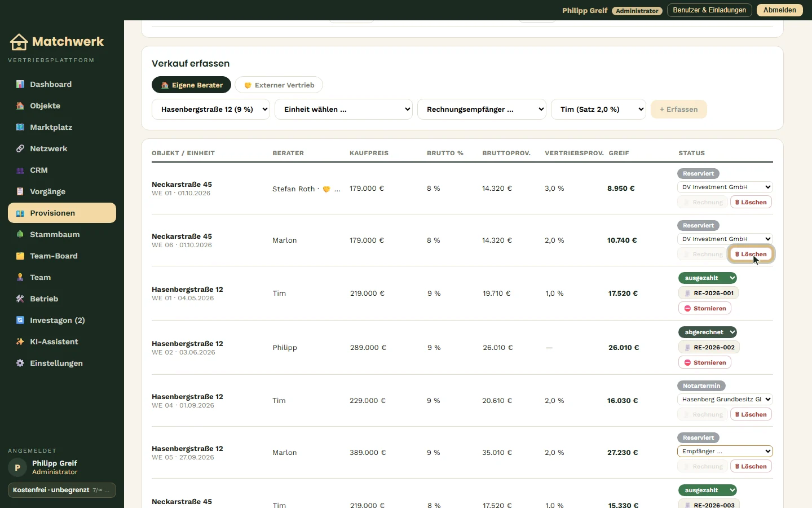Click the Notartermin status badge
812x508 pixels.
tap(701, 386)
